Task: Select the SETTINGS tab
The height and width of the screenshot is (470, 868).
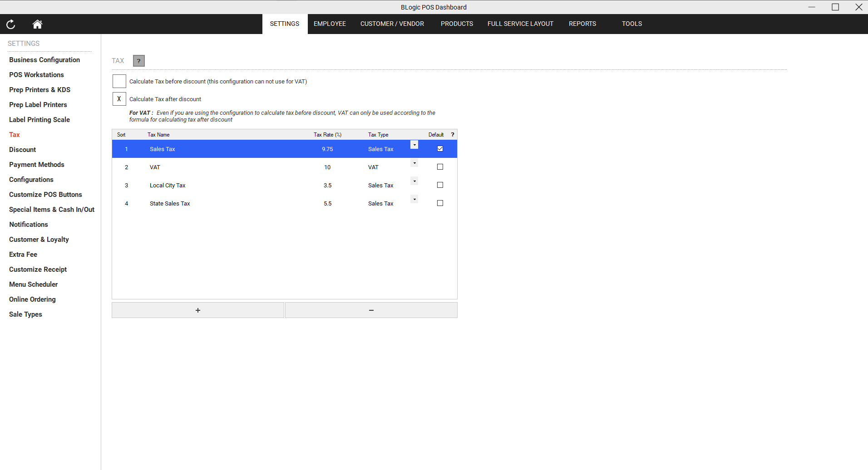Action: pos(285,24)
